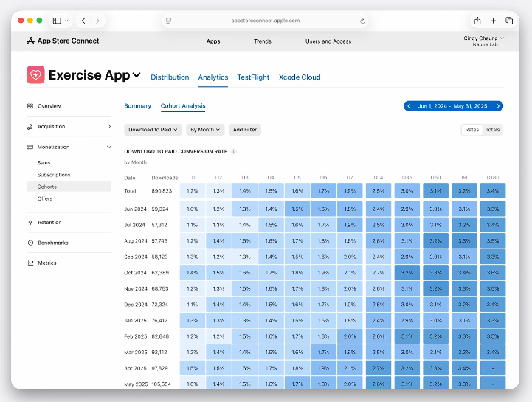Screen dimensions: 532x402
Task: Click the Exercise App heart icon
Action: point(35,74)
